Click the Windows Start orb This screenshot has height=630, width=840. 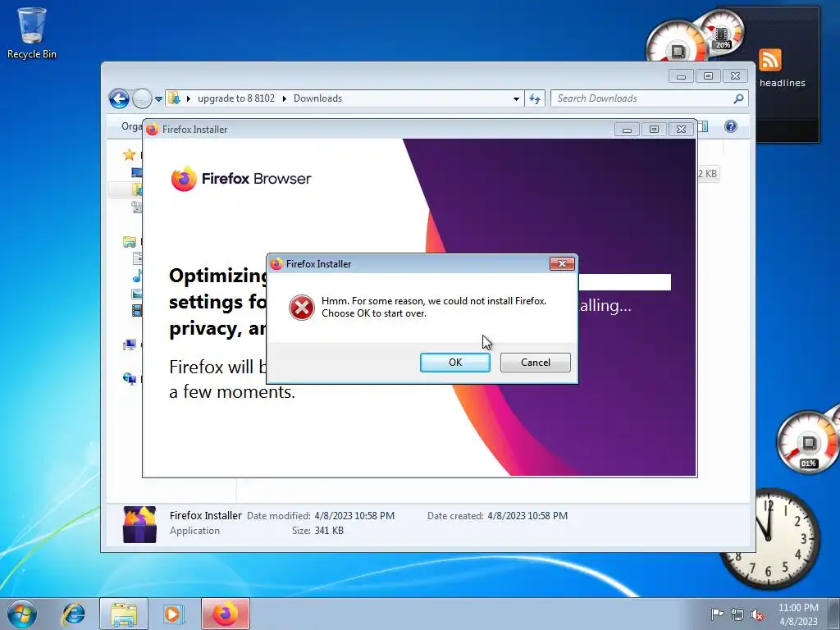point(22,614)
